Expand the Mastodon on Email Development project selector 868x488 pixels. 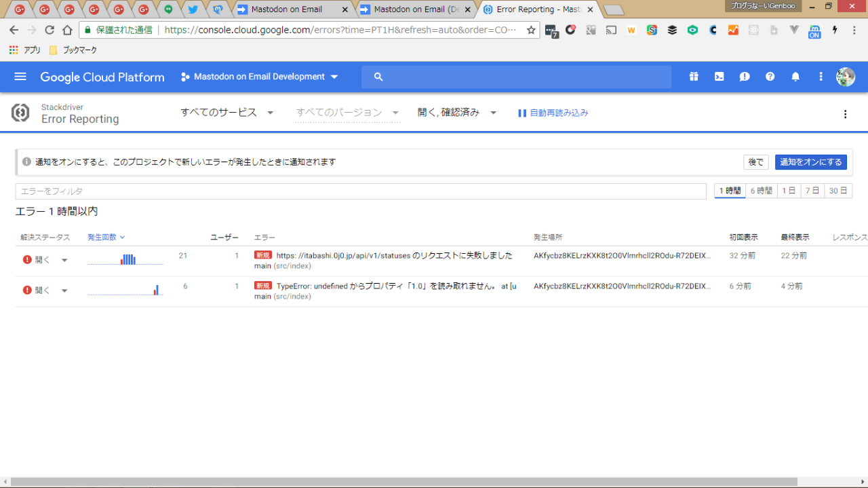259,77
